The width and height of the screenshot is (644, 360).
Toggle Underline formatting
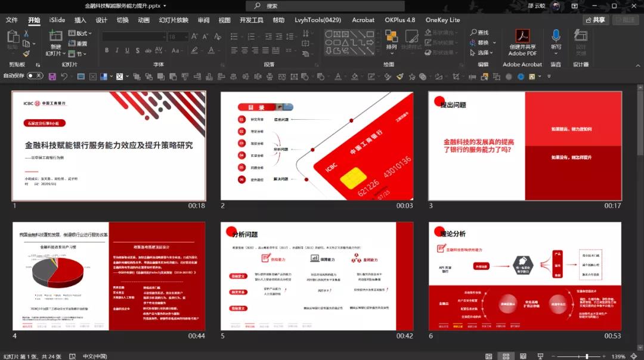point(128,51)
